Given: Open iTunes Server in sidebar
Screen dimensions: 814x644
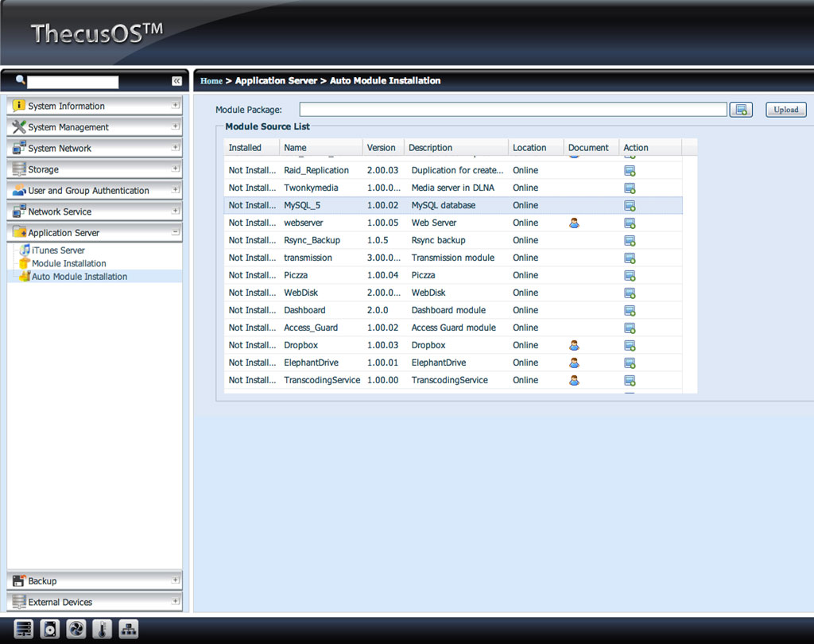Looking at the screenshot, I should click(58, 250).
